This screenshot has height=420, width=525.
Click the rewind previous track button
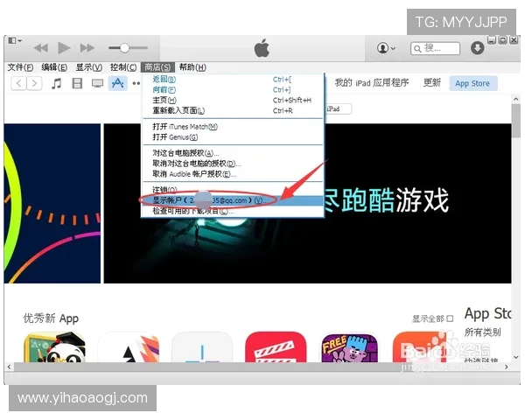click(x=41, y=48)
